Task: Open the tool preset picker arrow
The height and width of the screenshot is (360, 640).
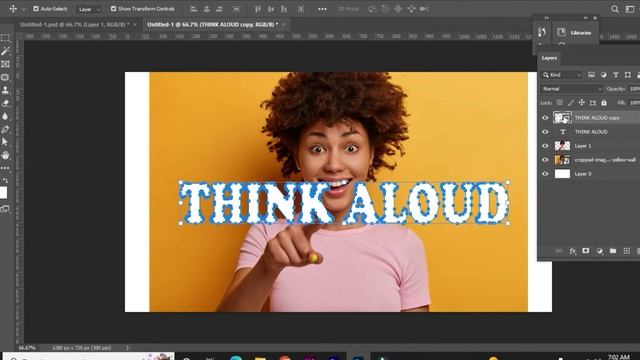Action: click(x=23, y=9)
